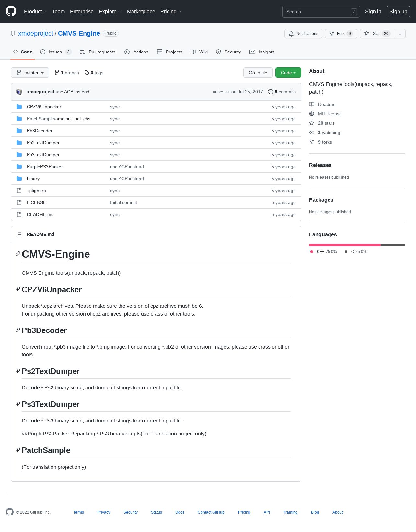The width and height of the screenshot is (416, 532).
Task: Open the 1 branch link
Action: (x=67, y=73)
